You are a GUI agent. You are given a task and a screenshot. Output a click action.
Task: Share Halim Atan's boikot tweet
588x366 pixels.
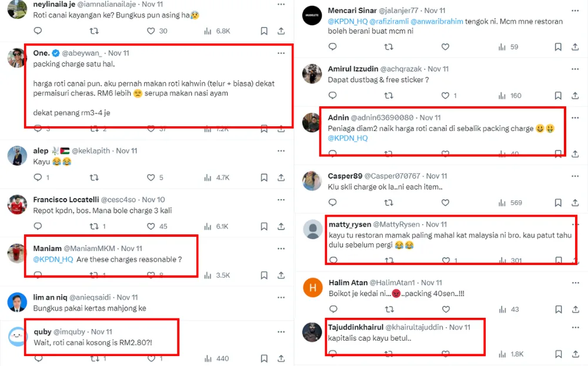pyautogui.click(x=574, y=309)
